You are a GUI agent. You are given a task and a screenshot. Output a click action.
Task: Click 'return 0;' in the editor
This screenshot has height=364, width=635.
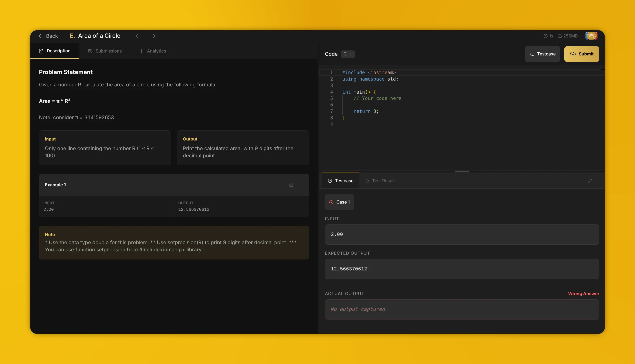[x=366, y=111]
